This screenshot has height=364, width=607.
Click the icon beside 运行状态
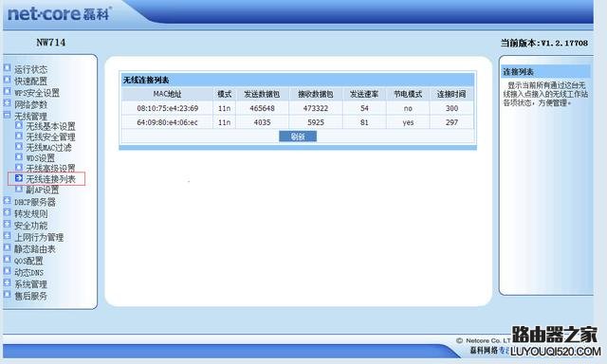(x=7, y=68)
